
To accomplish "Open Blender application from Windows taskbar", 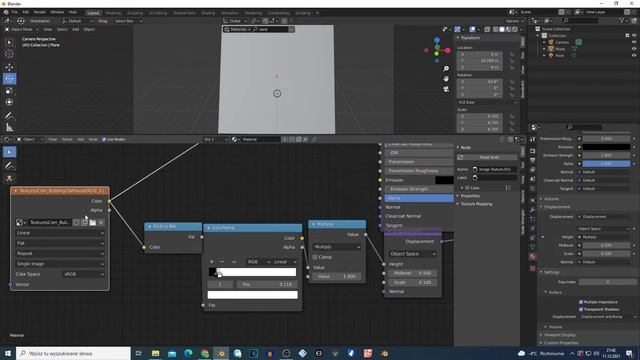I will pyautogui.click(x=221, y=353).
